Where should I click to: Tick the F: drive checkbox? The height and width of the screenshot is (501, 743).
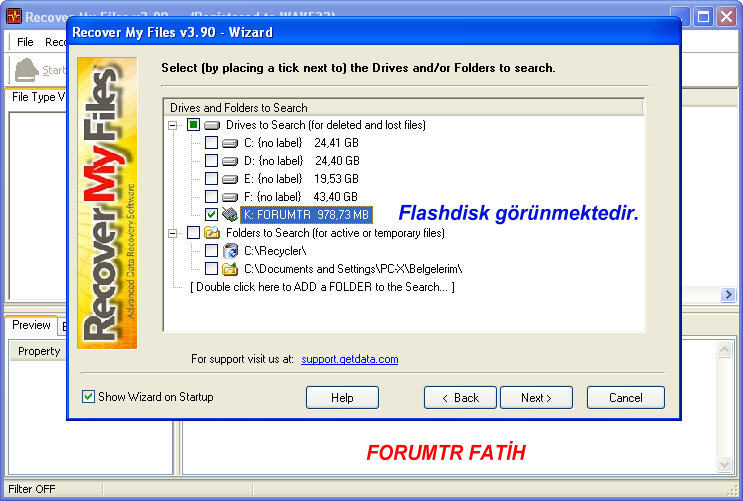tap(211, 197)
